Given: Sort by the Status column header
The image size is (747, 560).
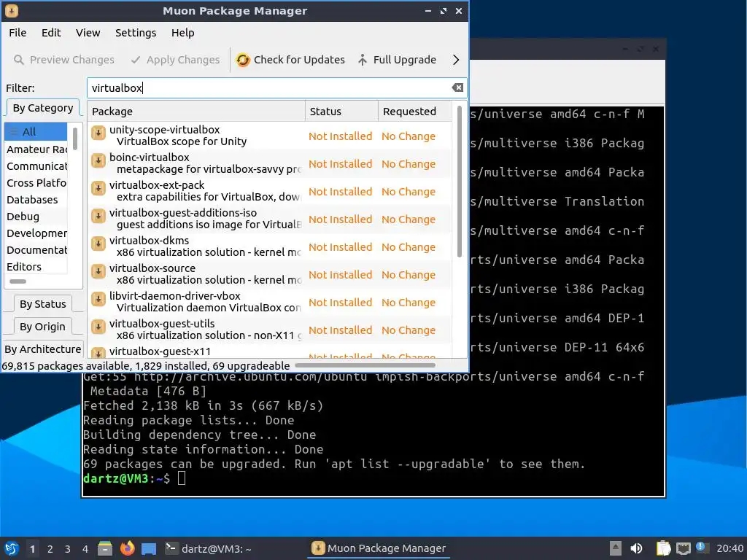Looking at the screenshot, I should pos(341,112).
